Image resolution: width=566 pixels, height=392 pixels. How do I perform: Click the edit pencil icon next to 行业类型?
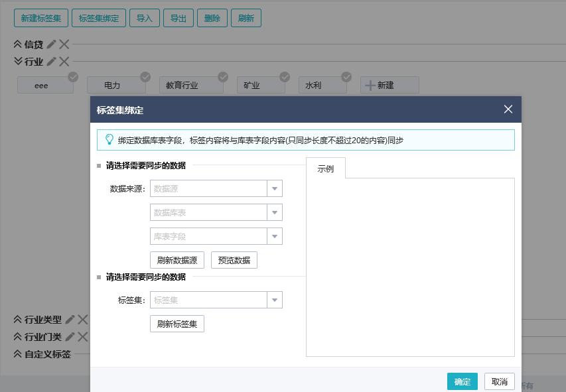point(70,320)
